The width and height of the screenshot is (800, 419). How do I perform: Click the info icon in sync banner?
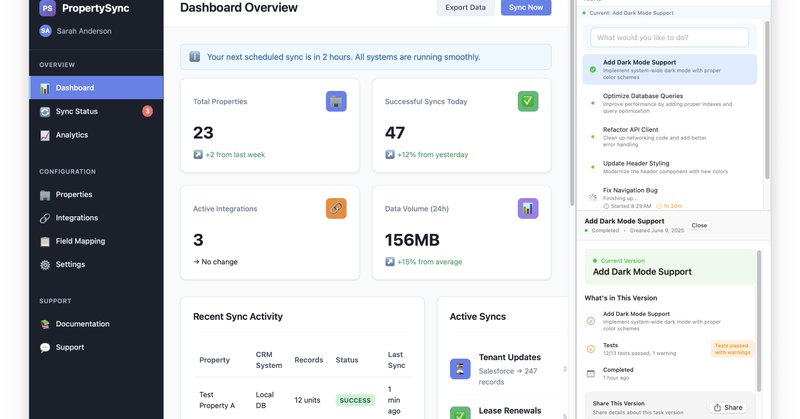pos(194,57)
